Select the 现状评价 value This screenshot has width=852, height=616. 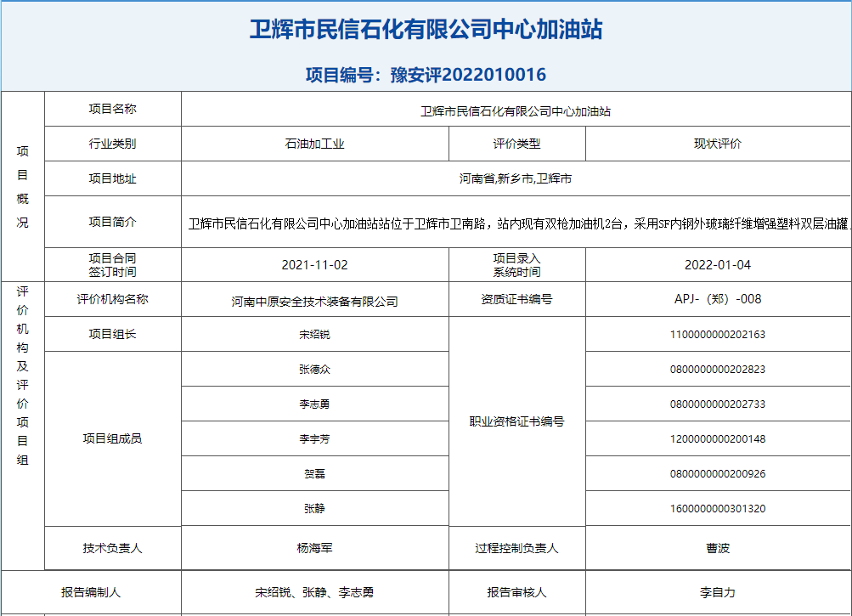[718, 144]
